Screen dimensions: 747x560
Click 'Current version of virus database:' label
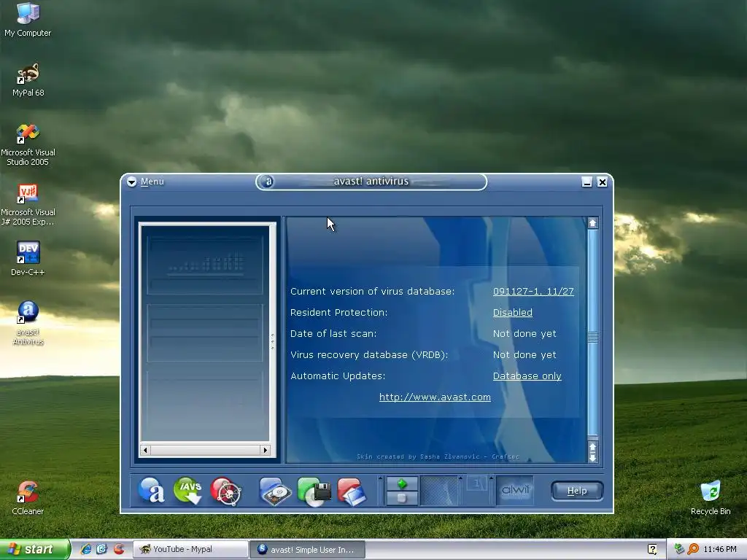[x=373, y=291]
